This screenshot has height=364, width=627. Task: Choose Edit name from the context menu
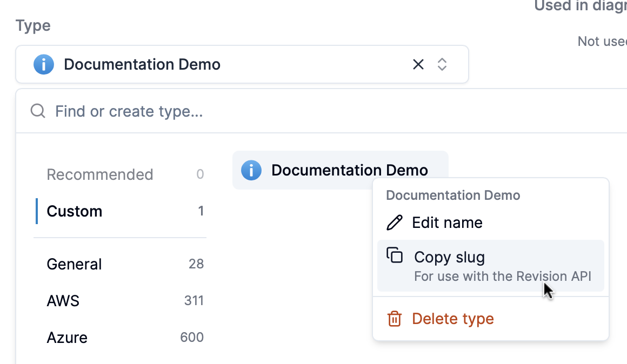click(x=448, y=222)
